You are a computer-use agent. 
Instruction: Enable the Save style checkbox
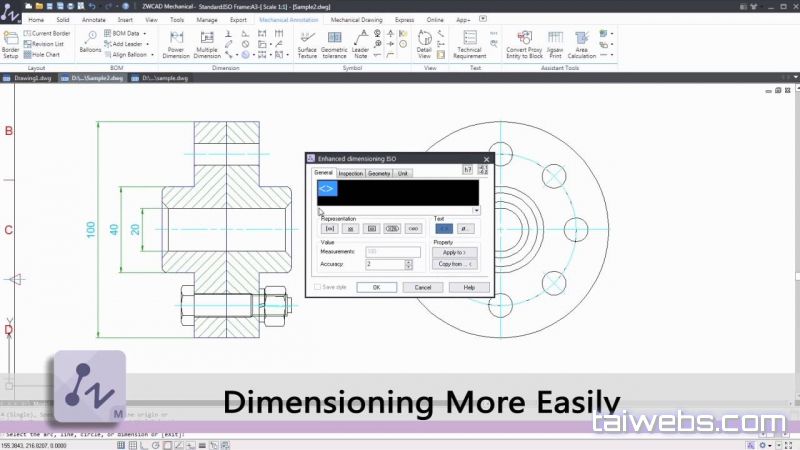click(318, 287)
